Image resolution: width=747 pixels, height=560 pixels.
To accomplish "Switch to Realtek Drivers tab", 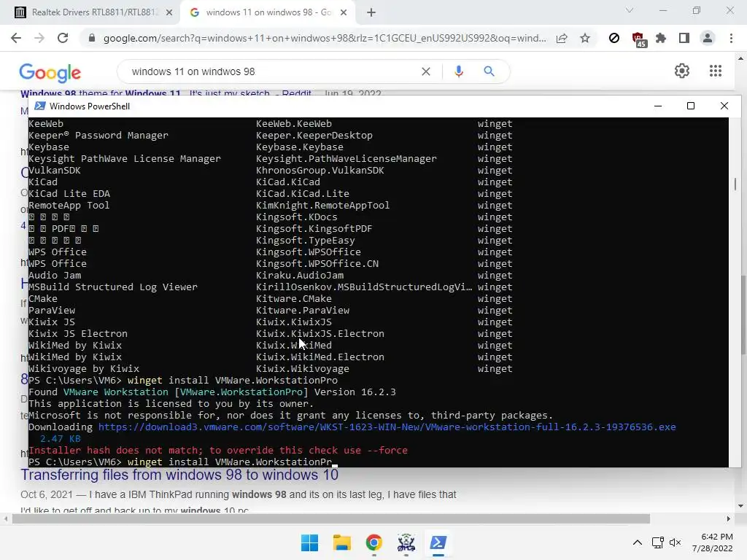I will pos(94,12).
